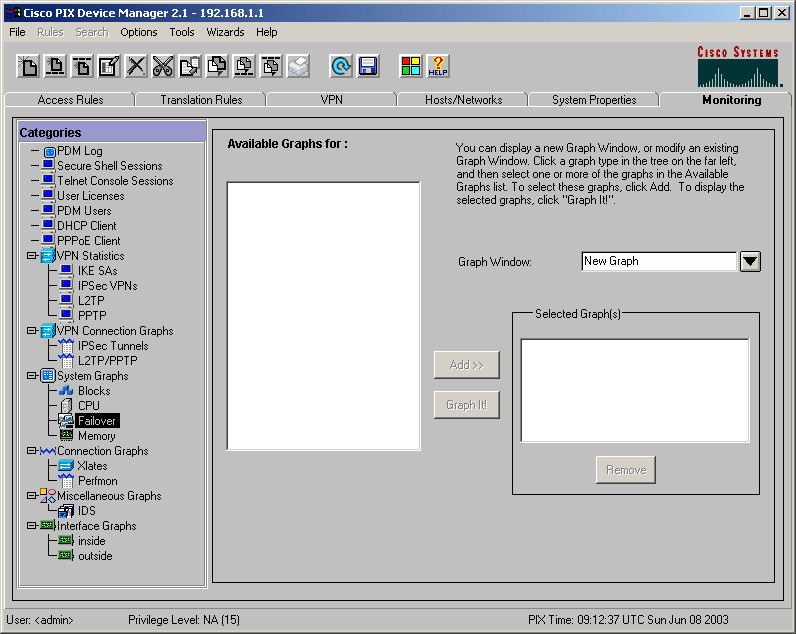The width and height of the screenshot is (796, 634).
Task: Click the colored squares legend icon
Action: click(411, 66)
